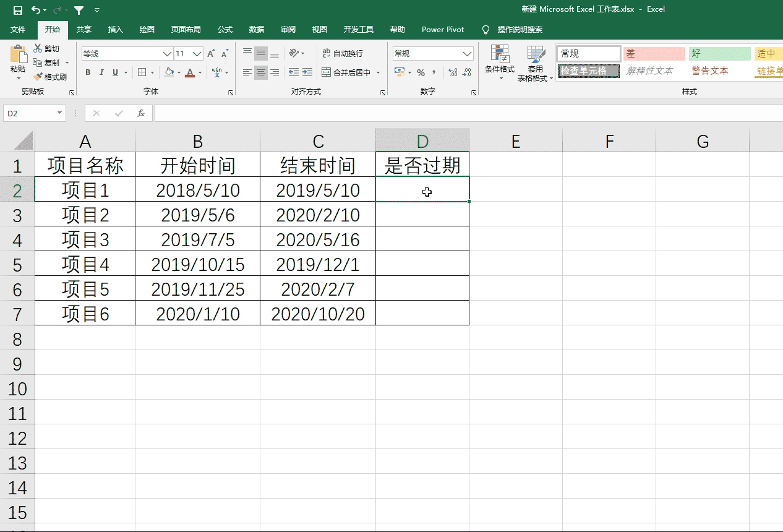
Task: Switch to 数据 tab
Action: coord(257,30)
